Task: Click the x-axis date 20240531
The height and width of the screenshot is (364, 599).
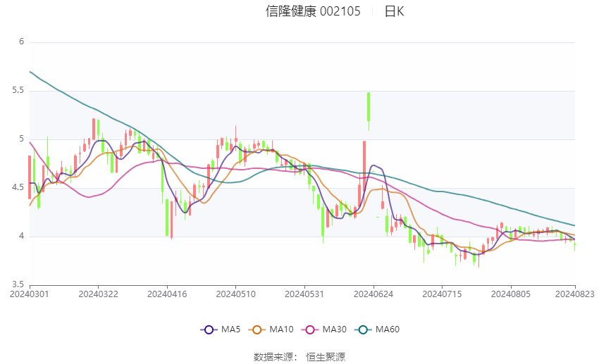Action: (x=304, y=294)
